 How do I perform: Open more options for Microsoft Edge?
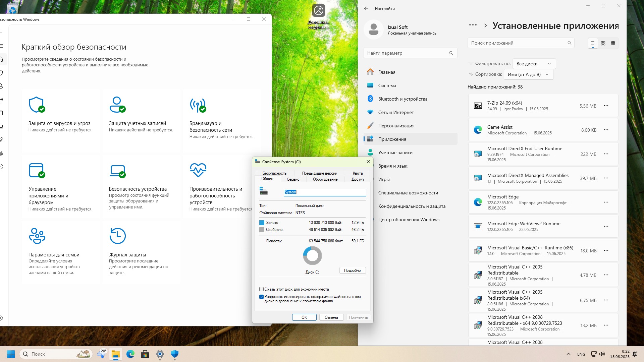606,202
